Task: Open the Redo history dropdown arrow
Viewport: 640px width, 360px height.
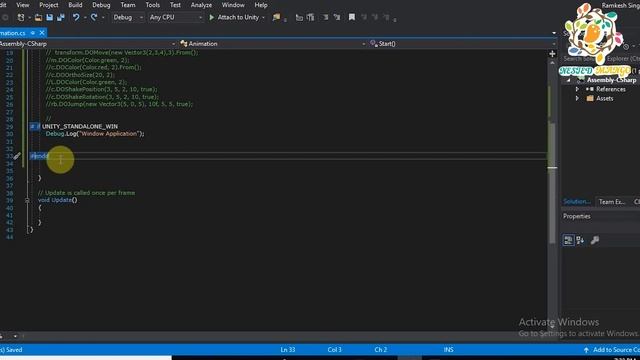Action: click(103, 18)
